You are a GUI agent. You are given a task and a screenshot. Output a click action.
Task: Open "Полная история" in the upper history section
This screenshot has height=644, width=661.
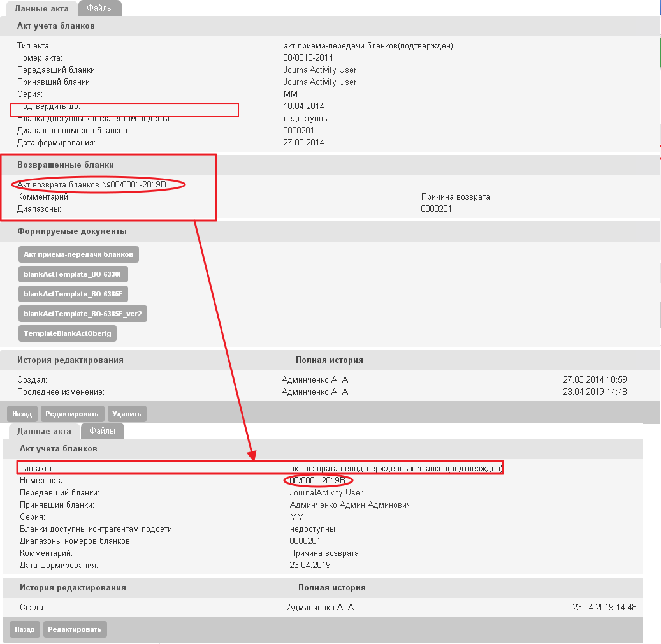329,360
